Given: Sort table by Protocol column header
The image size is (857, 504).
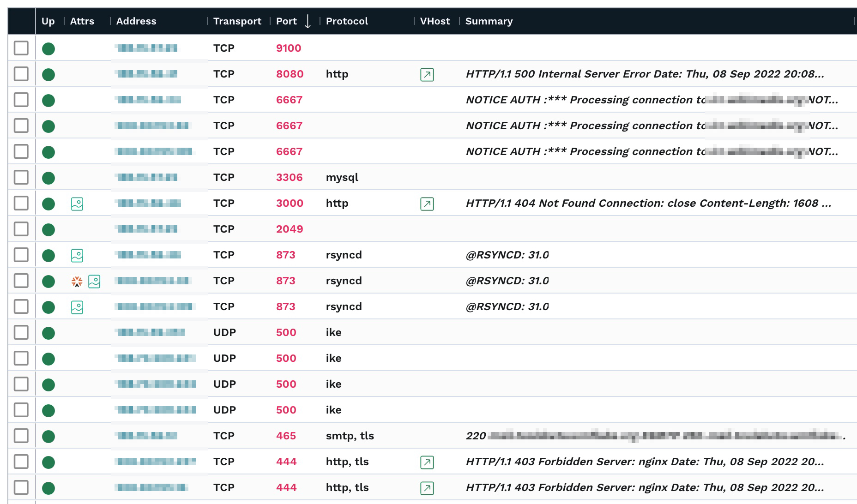Looking at the screenshot, I should [347, 21].
